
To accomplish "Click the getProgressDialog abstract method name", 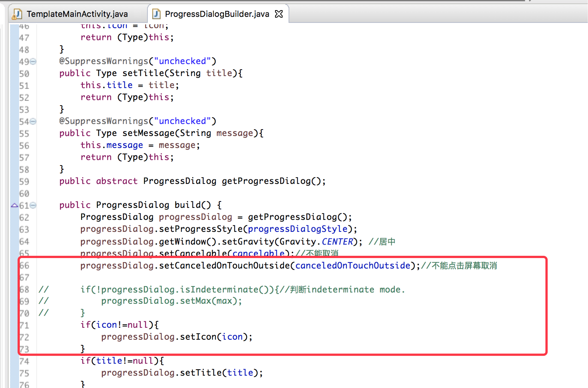I will point(266,181).
